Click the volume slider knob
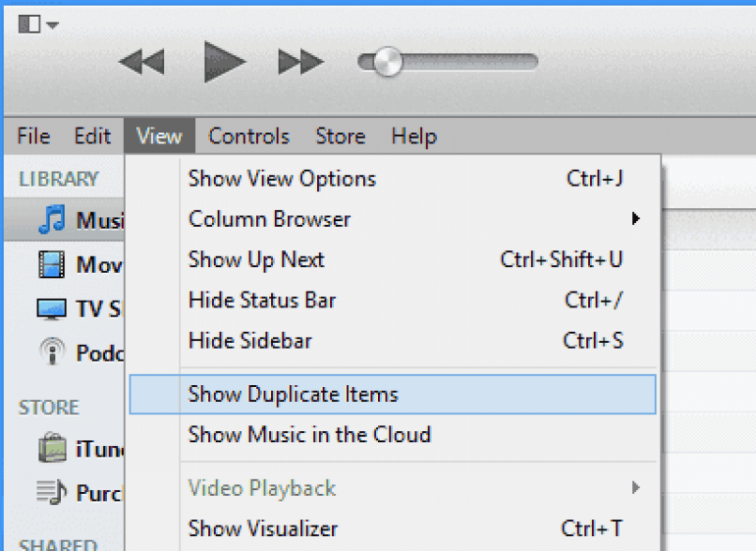This screenshot has height=551, width=756. coord(387,62)
